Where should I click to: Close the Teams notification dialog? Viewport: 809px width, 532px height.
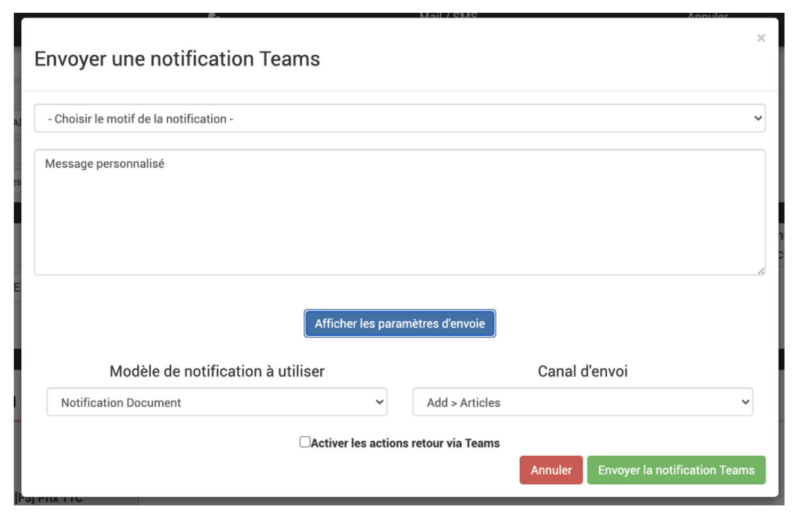point(761,38)
